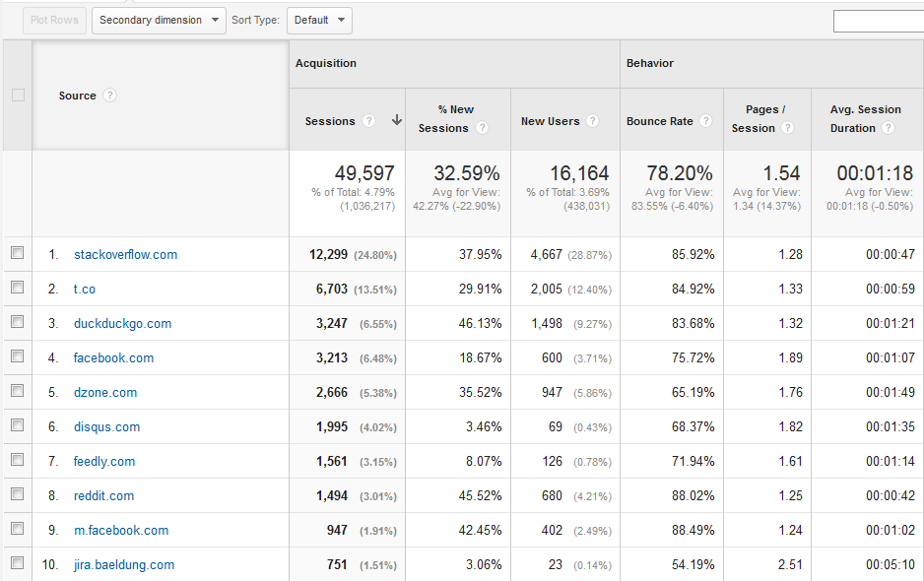Open the duckduckgo.com source link
This screenshot has width=924, height=581.
tap(122, 324)
